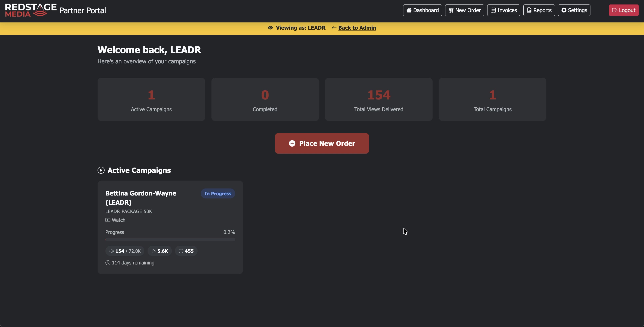Follow the Back to Admin link
The image size is (644, 327).
click(x=357, y=28)
